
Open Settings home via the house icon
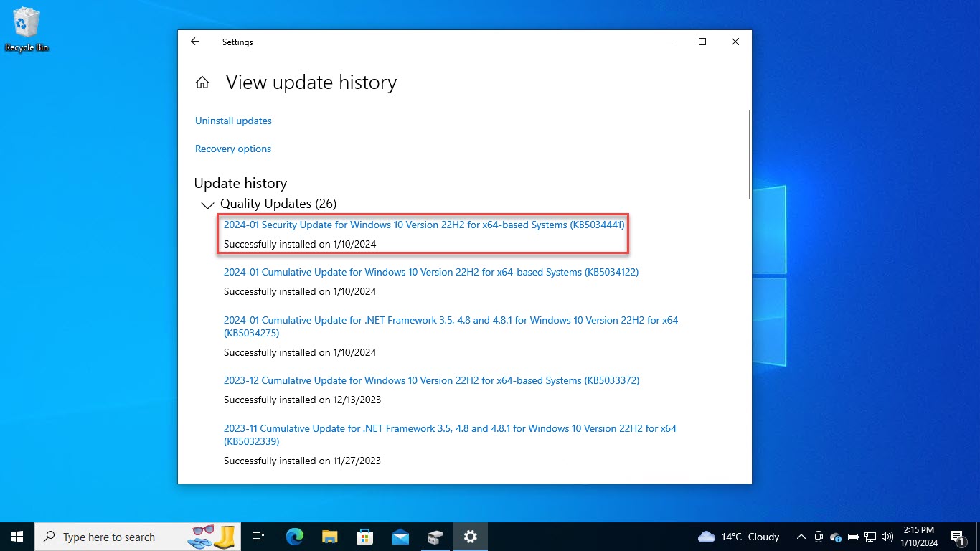[202, 83]
